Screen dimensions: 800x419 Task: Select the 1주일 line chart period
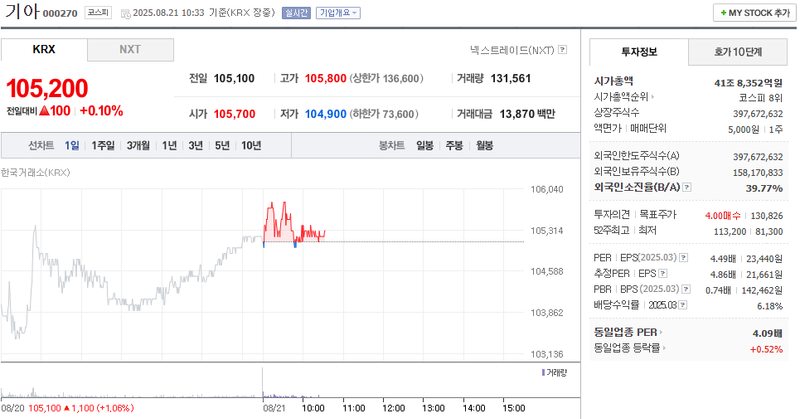103,145
